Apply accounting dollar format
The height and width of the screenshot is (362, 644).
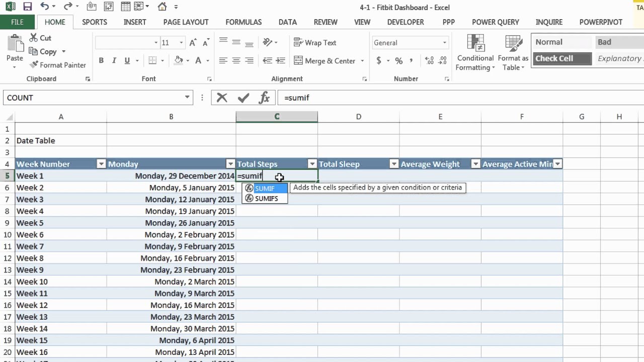[379, 61]
